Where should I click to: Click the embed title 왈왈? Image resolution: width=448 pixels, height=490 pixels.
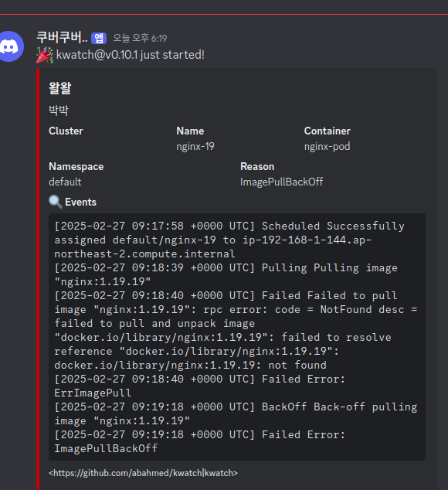click(x=60, y=88)
